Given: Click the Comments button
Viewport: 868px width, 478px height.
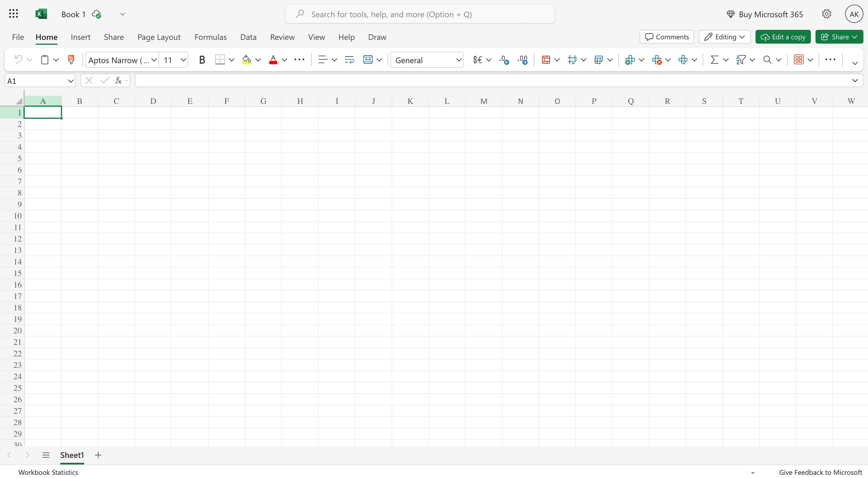Looking at the screenshot, I should tap(666, 37).
